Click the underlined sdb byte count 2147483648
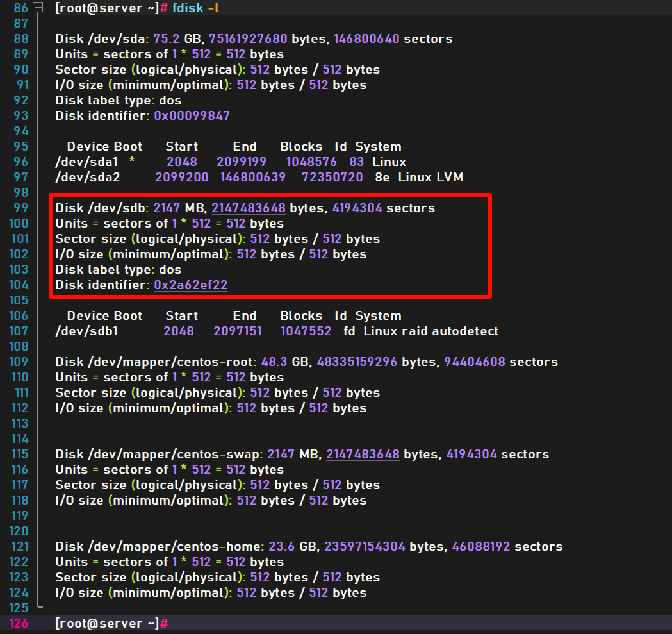The height and width of the screenshot is (634, 672). (x=249, y=208)
